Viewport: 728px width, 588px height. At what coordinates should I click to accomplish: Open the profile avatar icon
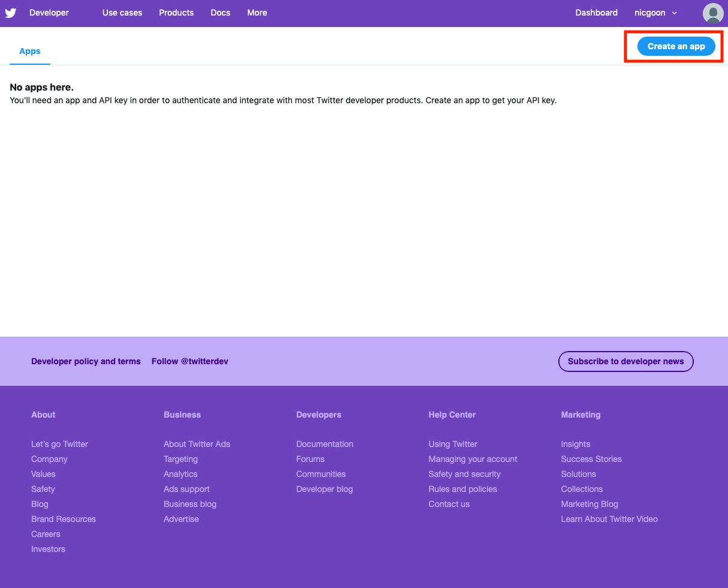(713, 13)
